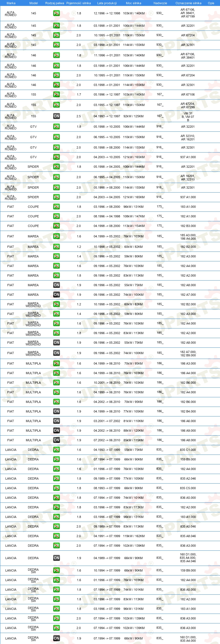Click petrol icon in Fiat Coupe 108kW / 147KM row
The width and height of the screenshot is (220, 644).
pos(57,216)
